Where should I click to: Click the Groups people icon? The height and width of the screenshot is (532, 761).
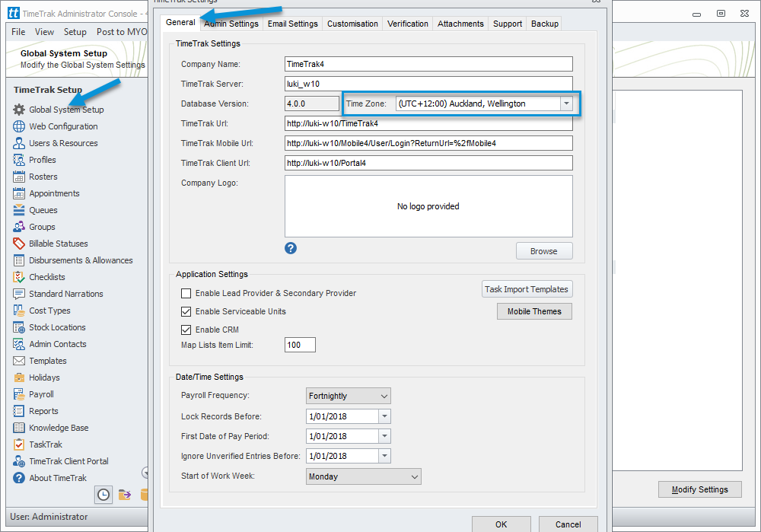pos(19,227)
